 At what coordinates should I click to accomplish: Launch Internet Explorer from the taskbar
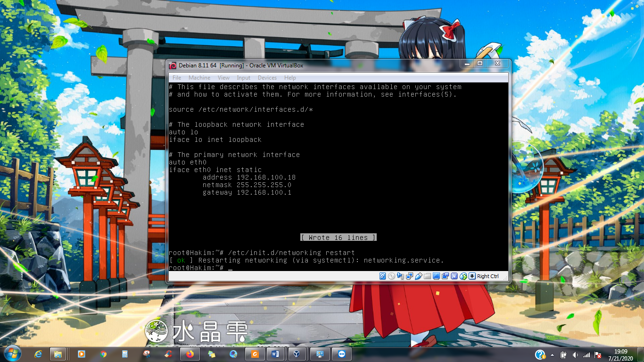point(38,354)
